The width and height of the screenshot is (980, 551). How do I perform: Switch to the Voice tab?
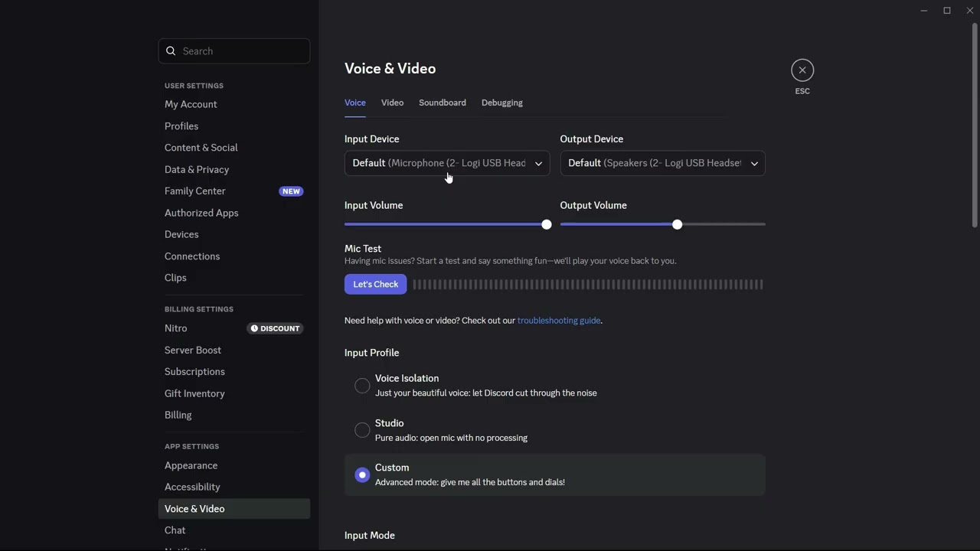point(355,103)
